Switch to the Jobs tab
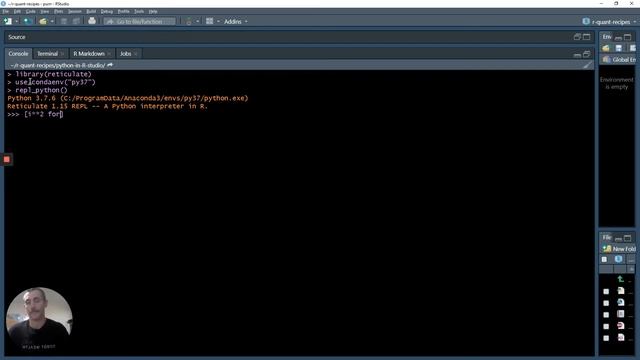 pos(125,53)
